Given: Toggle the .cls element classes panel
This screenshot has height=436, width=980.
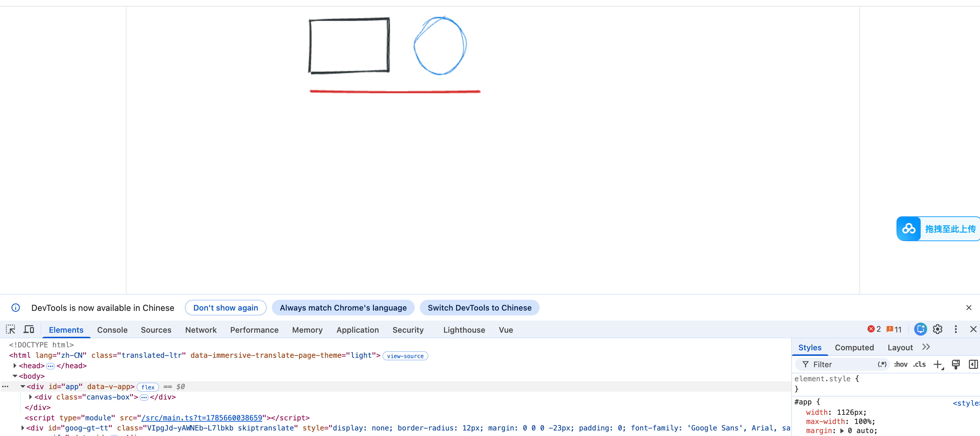Looking at the screenshot, I should [919, 365].
